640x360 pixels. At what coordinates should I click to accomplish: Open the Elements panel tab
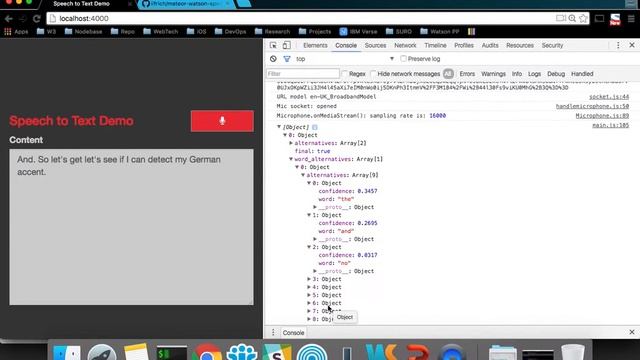pyautogui.click(x=315, y=45)
